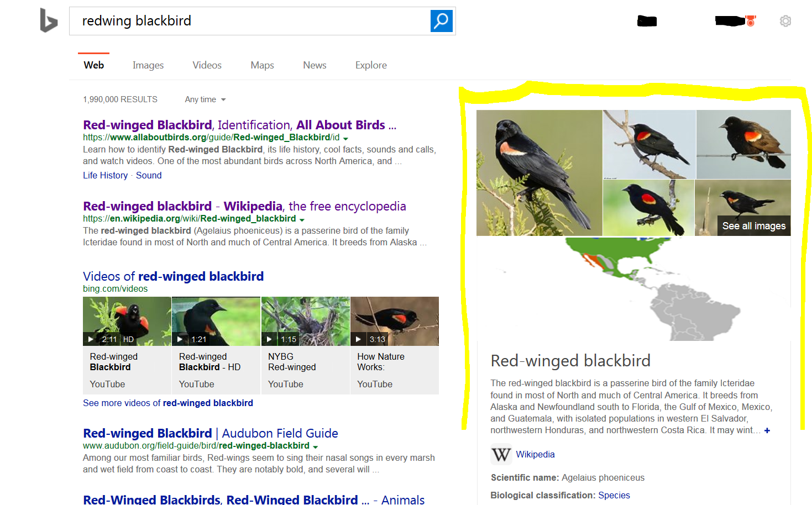Open the top right blackbird on wire photo

pos(743,144)
